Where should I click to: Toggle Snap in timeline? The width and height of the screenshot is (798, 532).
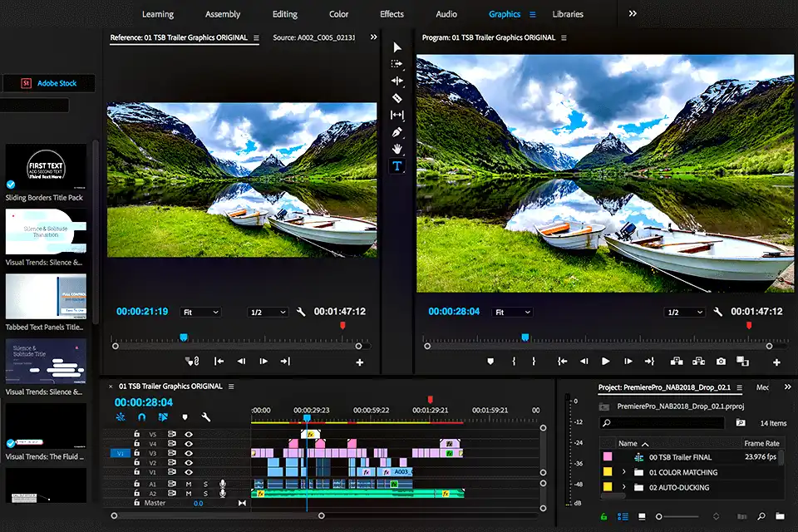pyautogui.click(x=142, y=417)
